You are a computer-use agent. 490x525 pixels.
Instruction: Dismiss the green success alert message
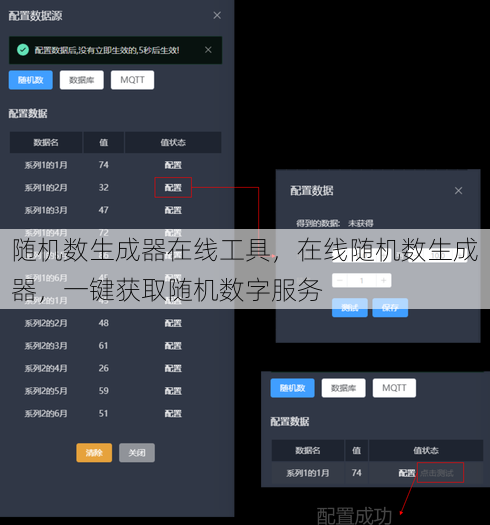point(208,50)
